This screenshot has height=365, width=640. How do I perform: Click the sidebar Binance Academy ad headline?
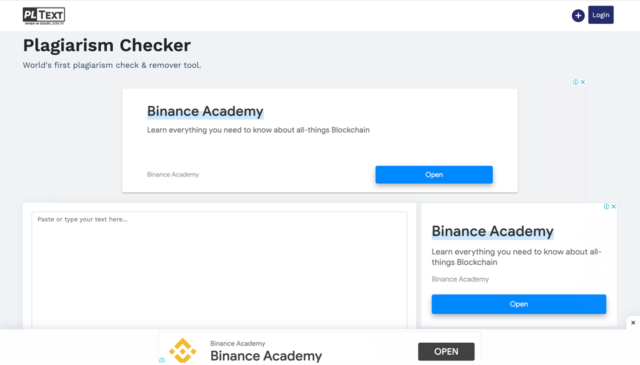(493, 231)
